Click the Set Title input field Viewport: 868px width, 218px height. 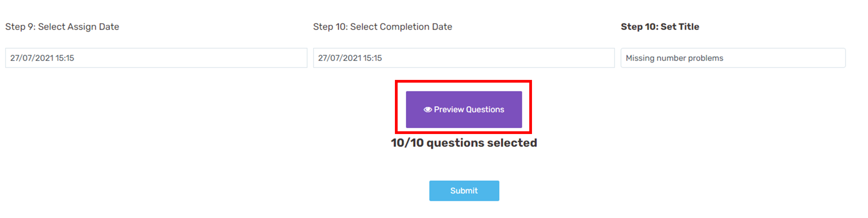pos(733,58)
